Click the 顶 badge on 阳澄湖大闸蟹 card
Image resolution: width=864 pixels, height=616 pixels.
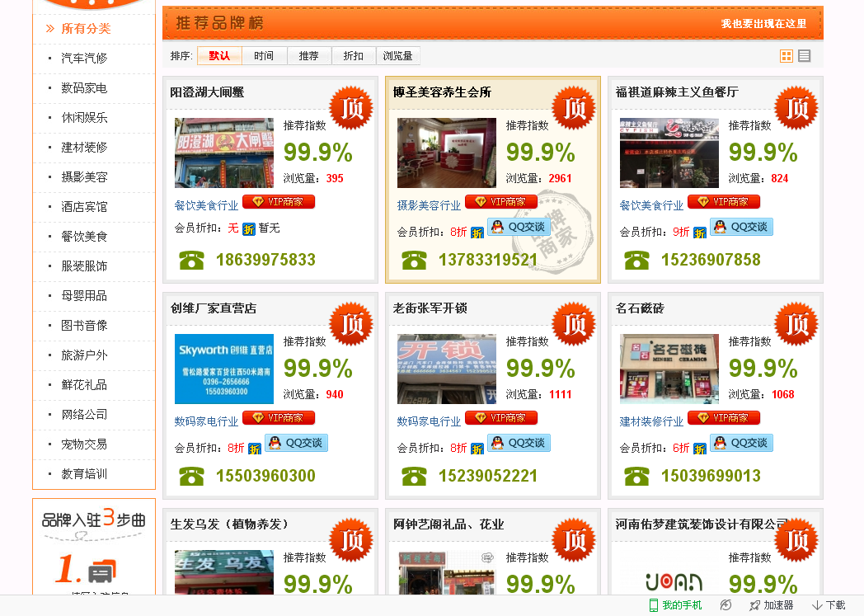coord(351,108)
